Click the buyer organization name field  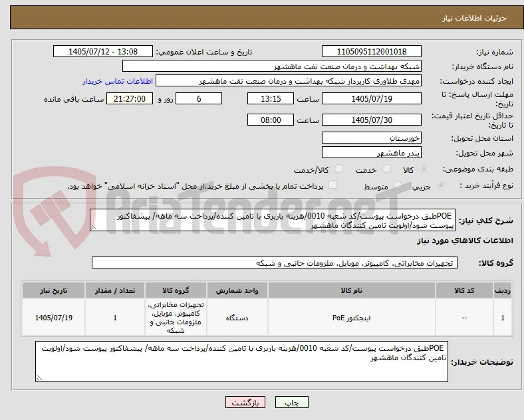[x=272, y=66]
